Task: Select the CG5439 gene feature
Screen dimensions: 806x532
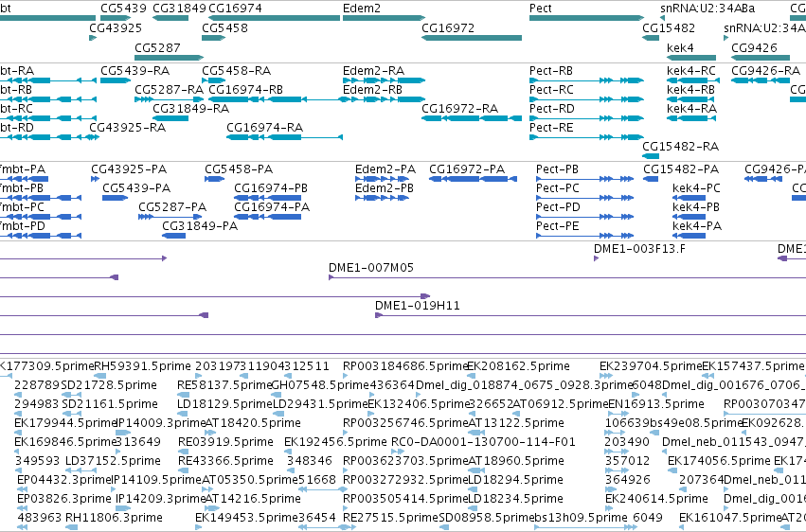Action: pyautogui.click(x=116, y=18)
